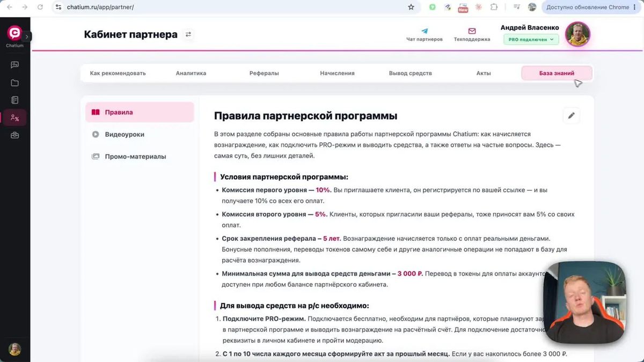644x362 pixels.
Task: Select the База знаний tab
Action: point(557,73)
